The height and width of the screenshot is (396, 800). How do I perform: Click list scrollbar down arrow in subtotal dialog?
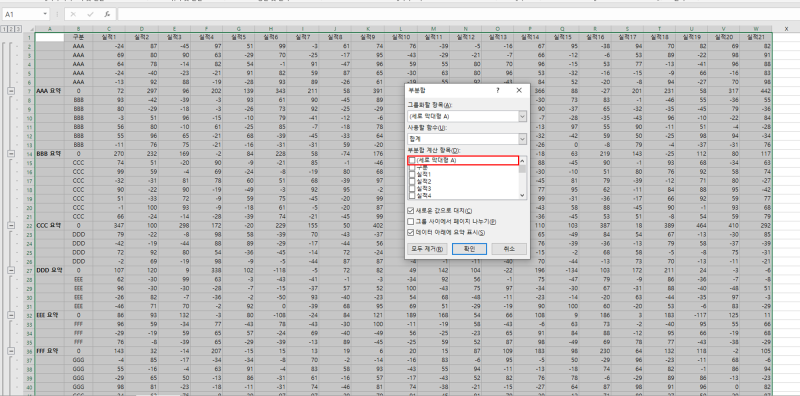tap(522, 195)
